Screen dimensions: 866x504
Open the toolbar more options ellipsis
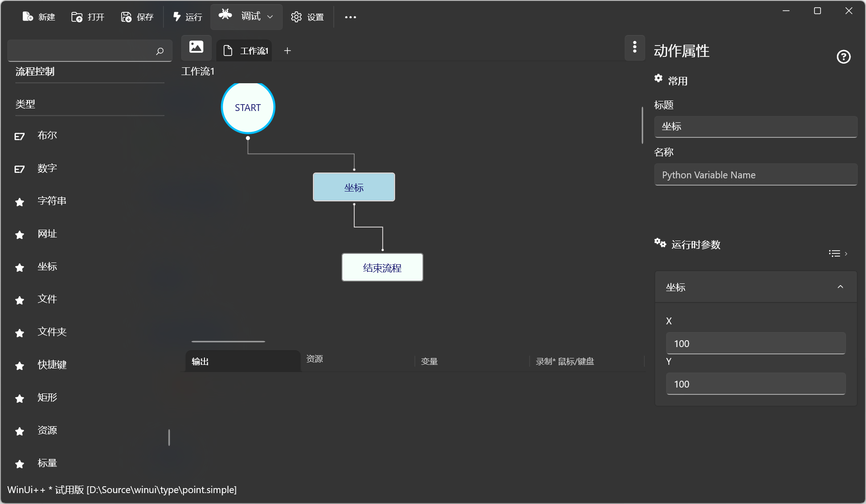tap(350, 17)
